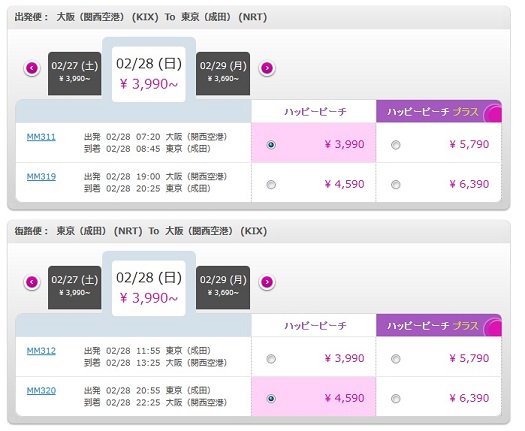
Task: Select return 02/27 (土) date tab
Action: [75, 288]
